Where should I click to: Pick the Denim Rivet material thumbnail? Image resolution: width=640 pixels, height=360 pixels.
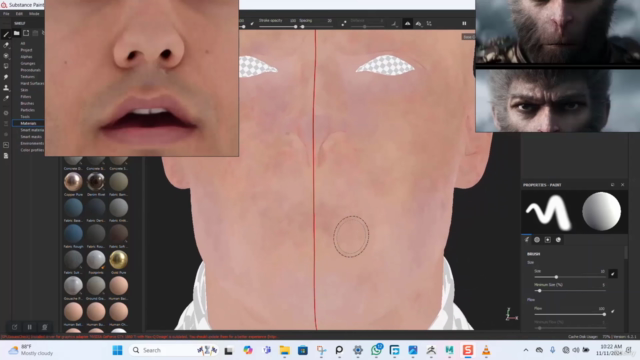pyautogui.click(x=96, y=182)
